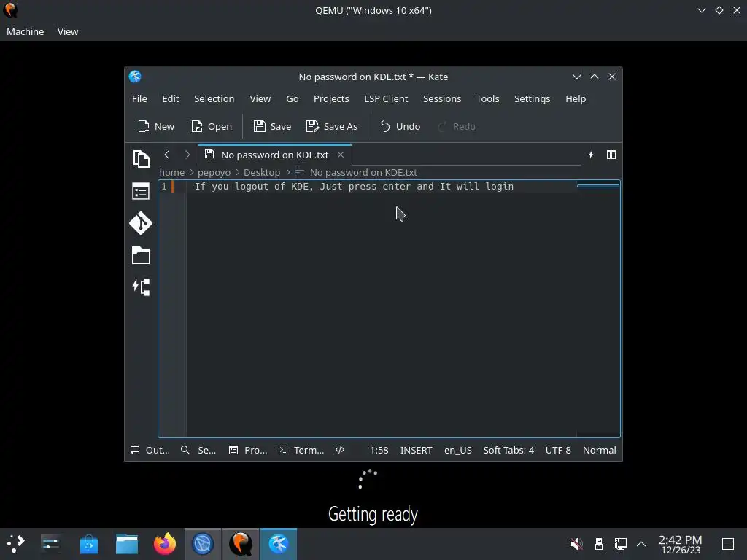Click the grayed Redo toolbar button

[x=456, y=126]
